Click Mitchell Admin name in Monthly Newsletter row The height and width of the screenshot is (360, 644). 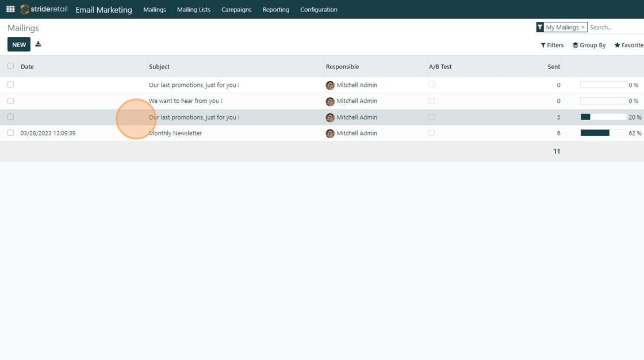pos(356,133)
